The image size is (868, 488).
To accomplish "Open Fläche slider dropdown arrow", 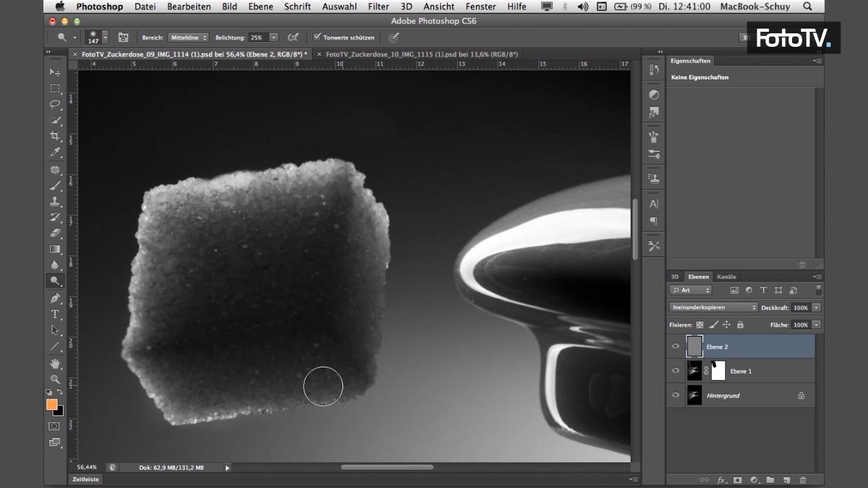I will tap(816, 325).
